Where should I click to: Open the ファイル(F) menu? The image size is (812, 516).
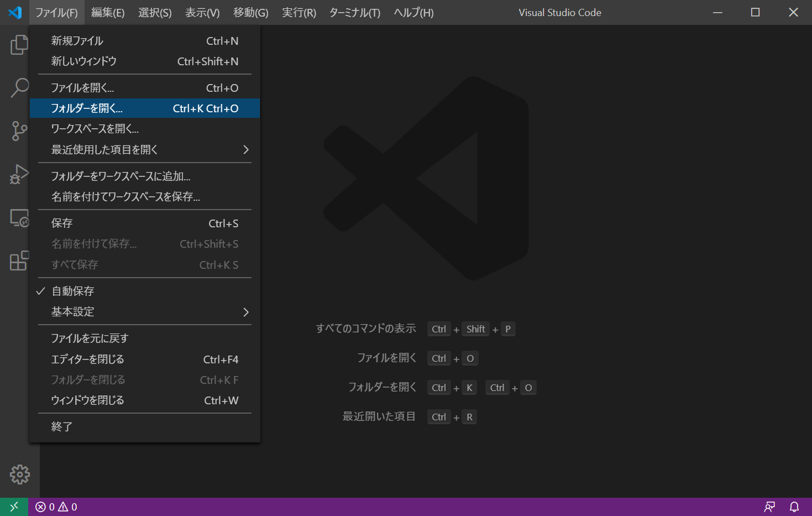pyautogui.click(x=56, y=12)
